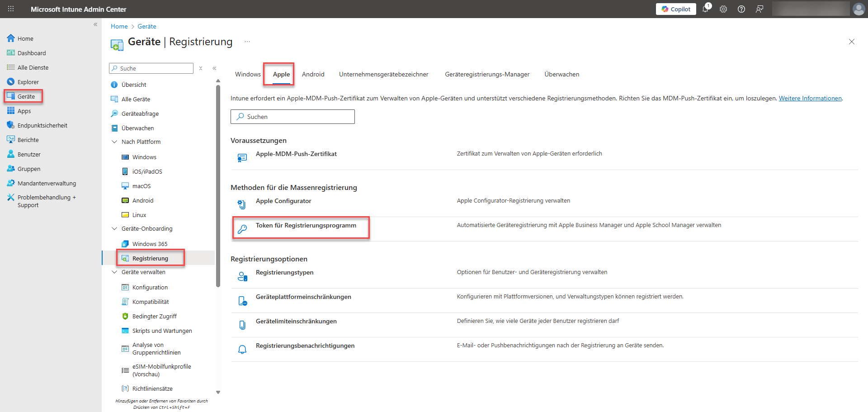Screen dimensions: 868x412
Task: Open the feedback icon in header
Action: [759, 9]
